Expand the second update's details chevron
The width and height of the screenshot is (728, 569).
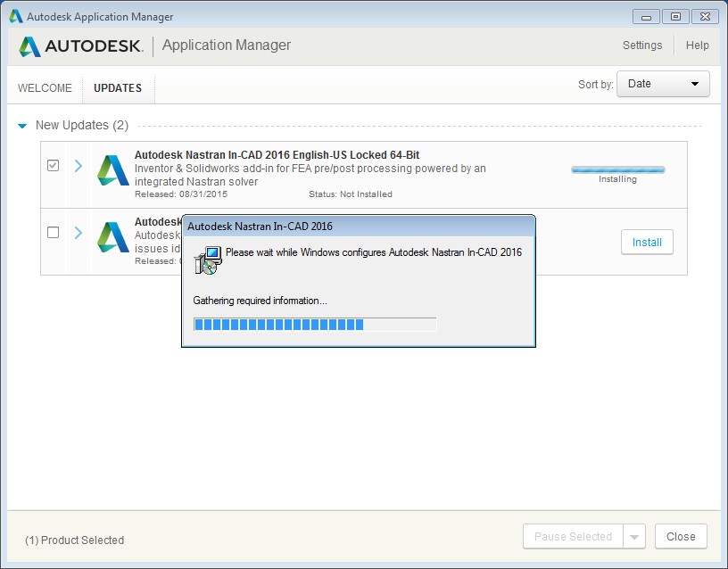point(79,233)
